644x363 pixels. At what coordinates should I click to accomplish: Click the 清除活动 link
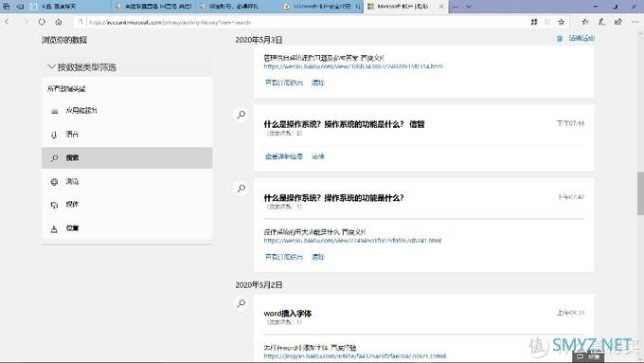click(581, 38)
